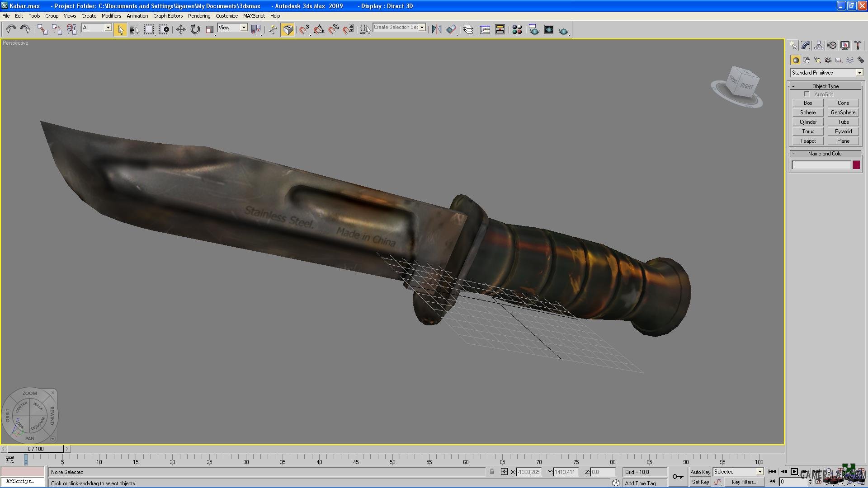868x488 pixels.
Task: Open the Modifiers menu
Action: click(x=111, y=16)
